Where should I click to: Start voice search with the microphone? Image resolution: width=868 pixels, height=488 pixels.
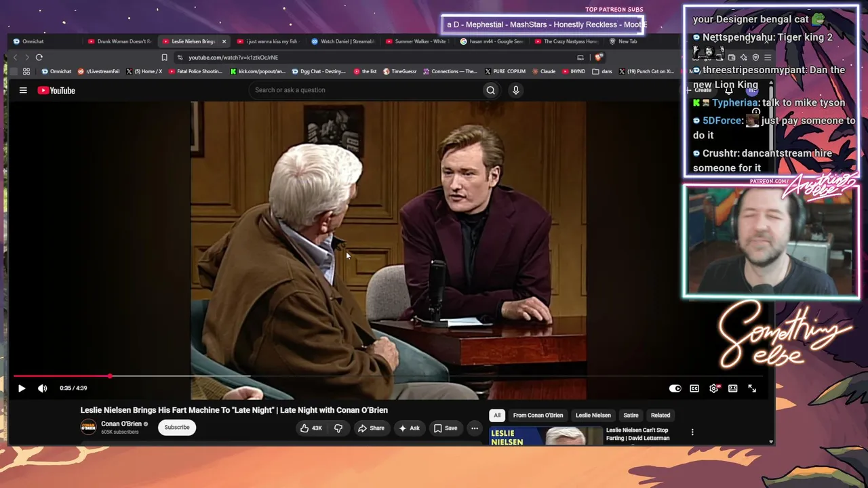pos(516,90)
